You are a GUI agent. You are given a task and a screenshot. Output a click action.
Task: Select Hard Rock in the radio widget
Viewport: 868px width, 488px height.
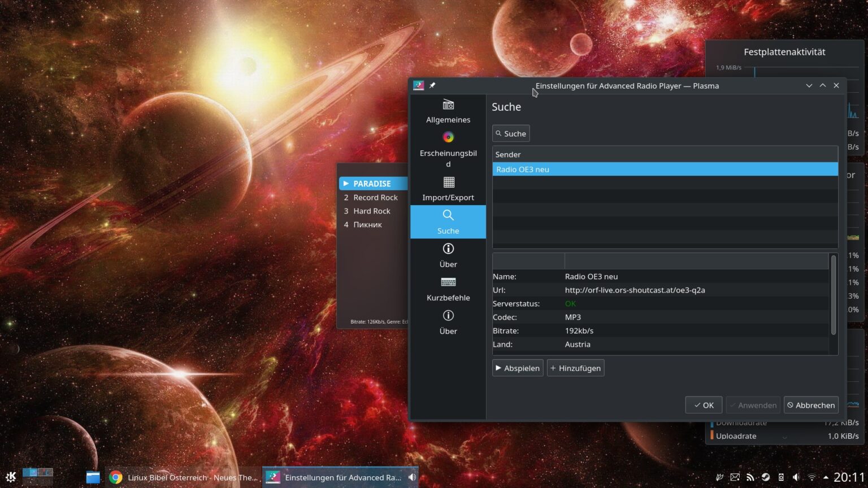coord(371,211)
